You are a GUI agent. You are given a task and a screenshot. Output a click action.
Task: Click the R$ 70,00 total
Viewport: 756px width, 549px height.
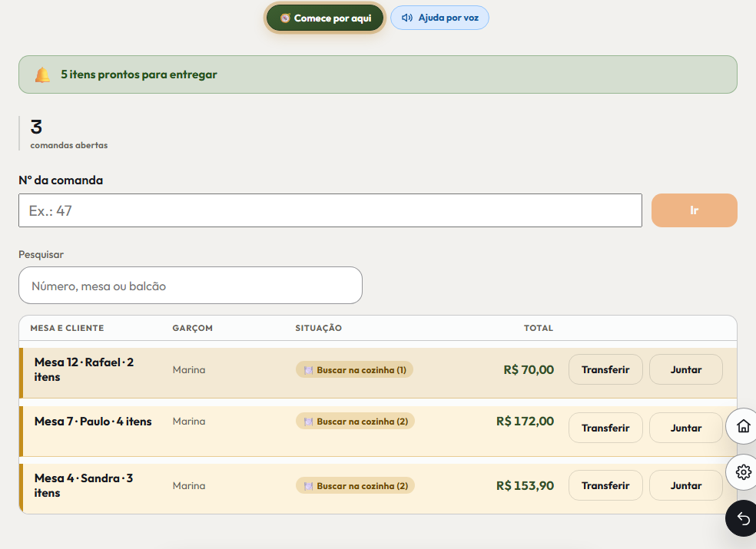[x=529, y=369]
